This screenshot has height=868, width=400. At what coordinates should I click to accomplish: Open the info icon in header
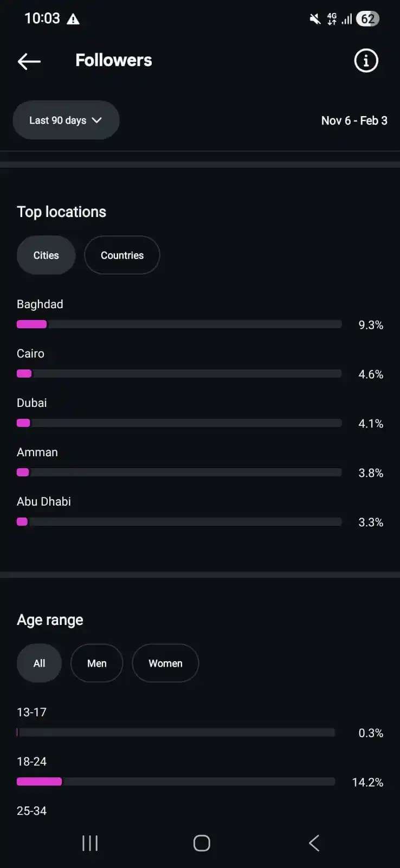(366, 61)
